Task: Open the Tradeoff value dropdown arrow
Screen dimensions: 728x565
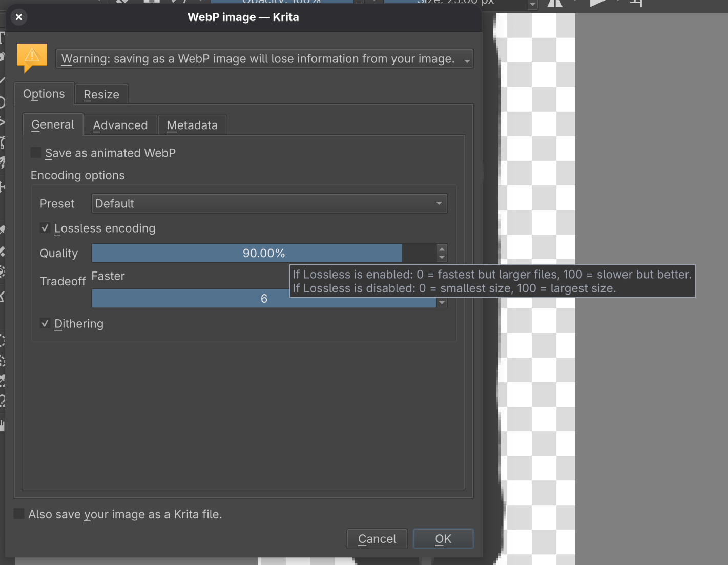Action: pyautogui.click(x=442, y=302)
